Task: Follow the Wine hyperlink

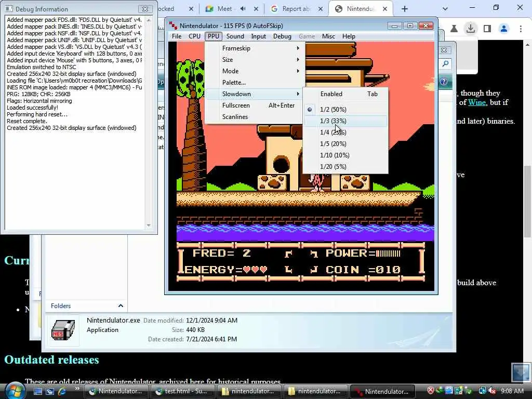Action: pos(477,102)
